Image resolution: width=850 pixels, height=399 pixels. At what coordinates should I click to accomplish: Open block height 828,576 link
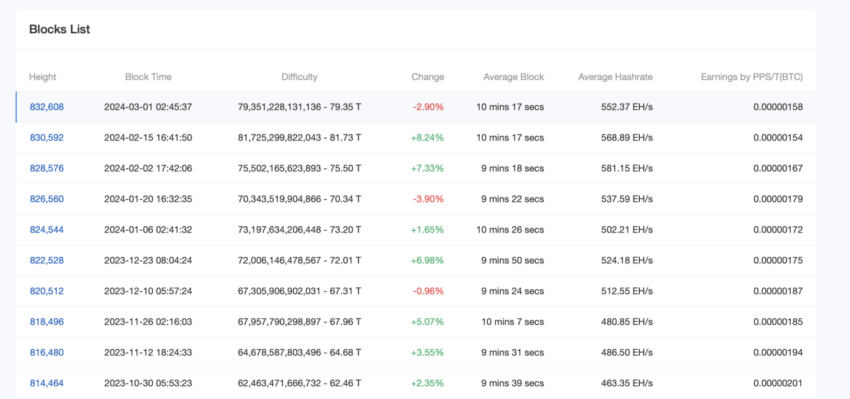point(47,169)
